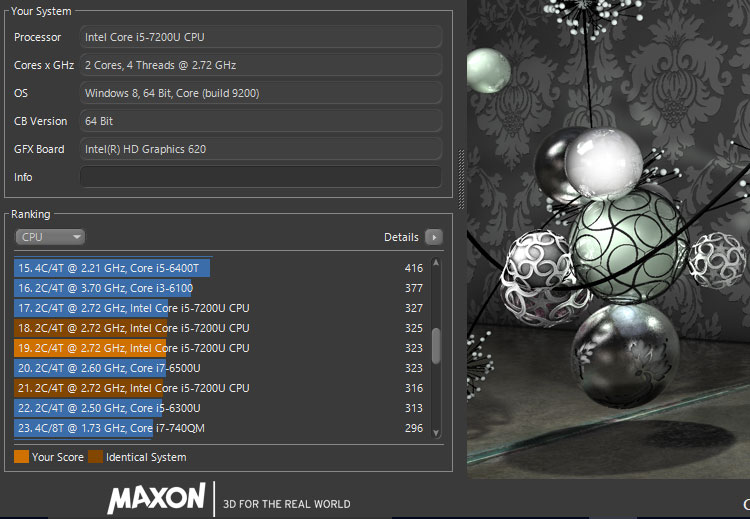Click into the Info text field

click(261, 177)
